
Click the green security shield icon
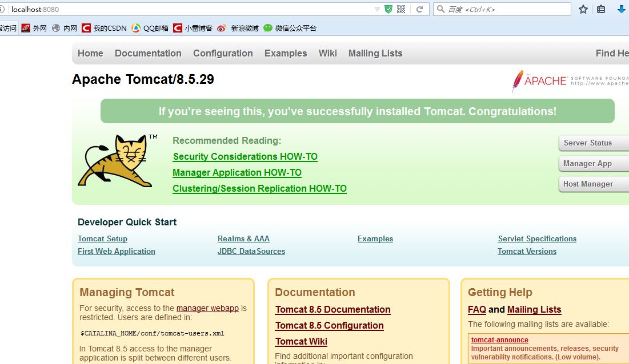(x=388, y=9)
